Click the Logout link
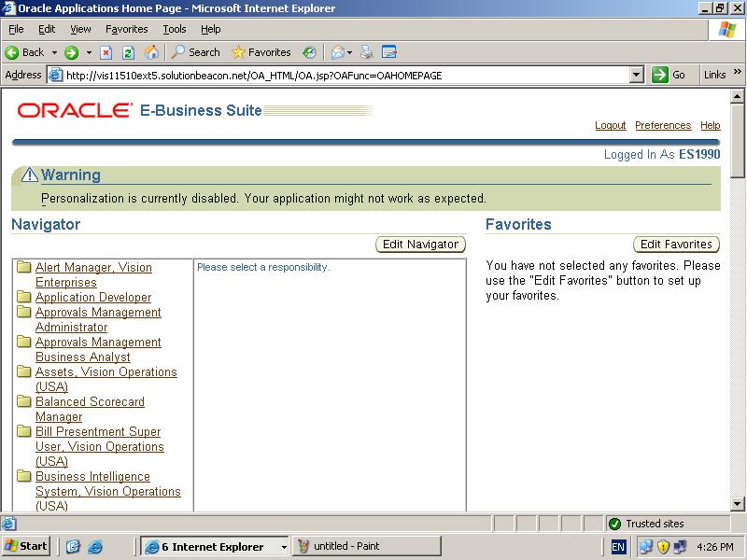This screenshot has height=560, width=747. point(610,125)
